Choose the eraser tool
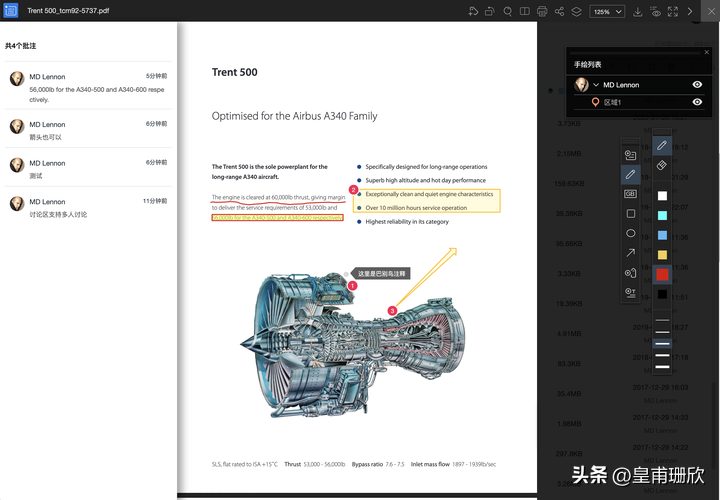720x500 pixels. coord(662,165)
